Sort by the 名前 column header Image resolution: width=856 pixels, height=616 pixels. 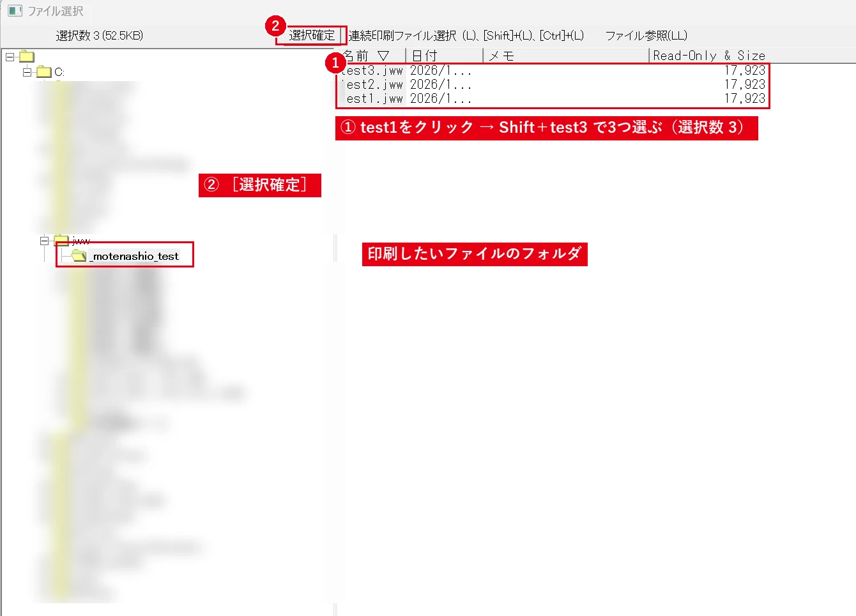point(371,56)
